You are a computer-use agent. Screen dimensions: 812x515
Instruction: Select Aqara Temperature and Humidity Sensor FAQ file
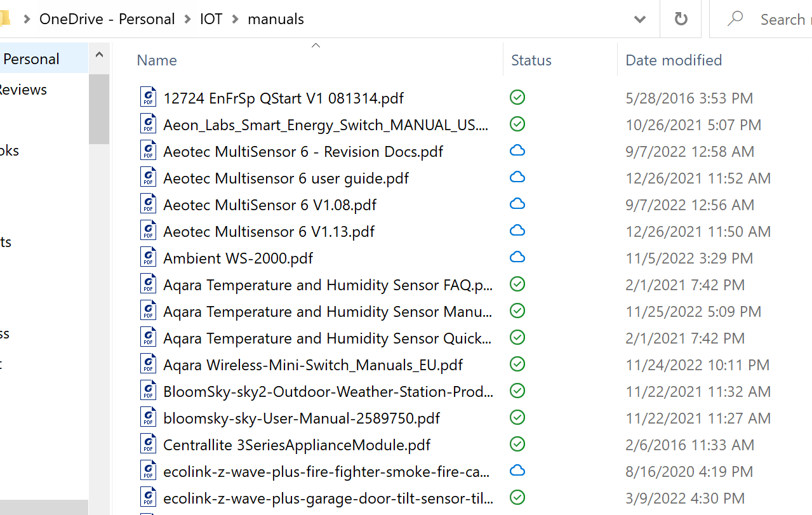coord(328,285)
